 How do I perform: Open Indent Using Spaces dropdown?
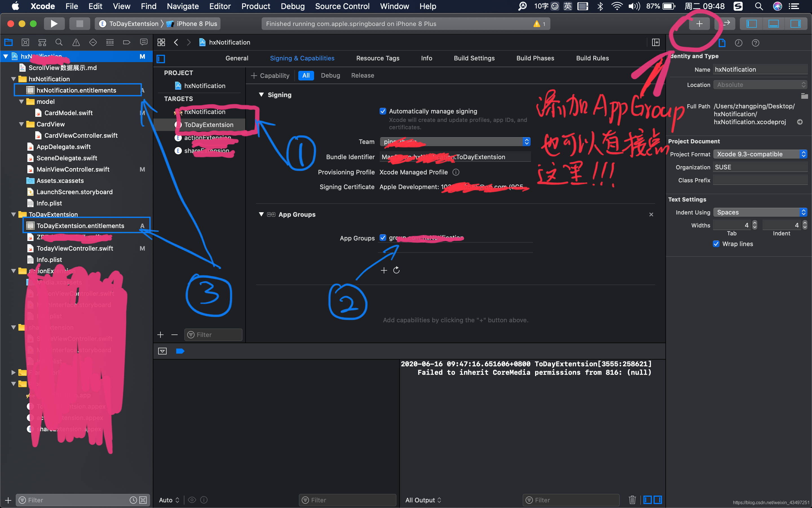point(760,212)
